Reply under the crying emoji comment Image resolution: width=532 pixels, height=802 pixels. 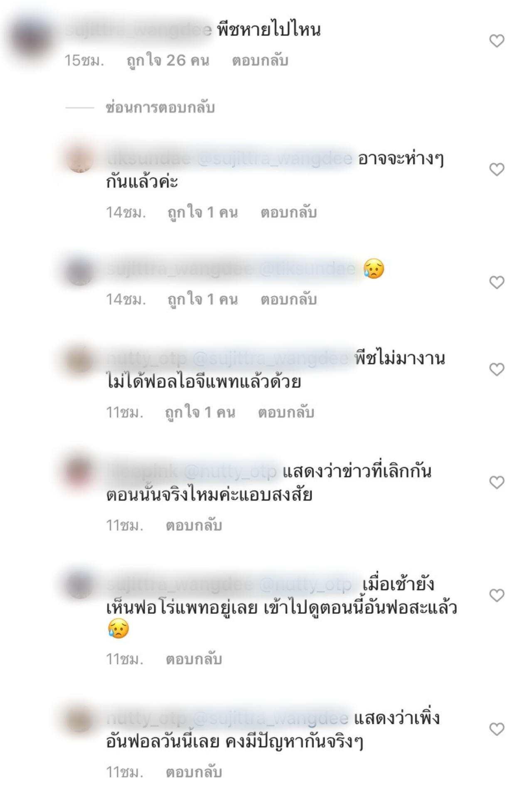tap(288, 299)
